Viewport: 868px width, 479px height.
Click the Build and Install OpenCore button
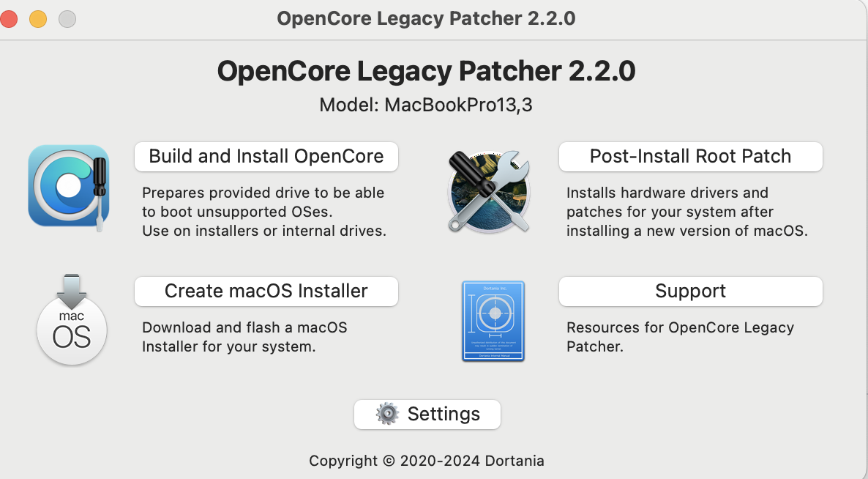pos(266,157)
